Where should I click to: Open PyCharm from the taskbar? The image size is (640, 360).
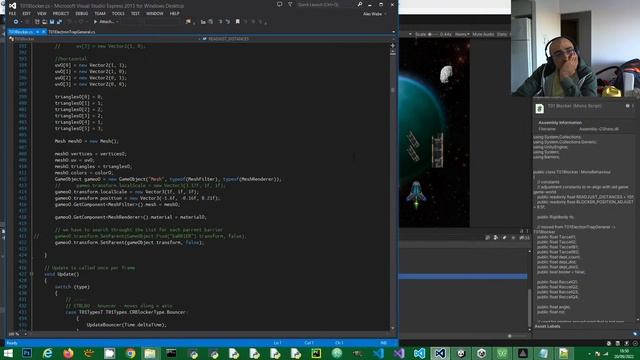tap(316, 353)
